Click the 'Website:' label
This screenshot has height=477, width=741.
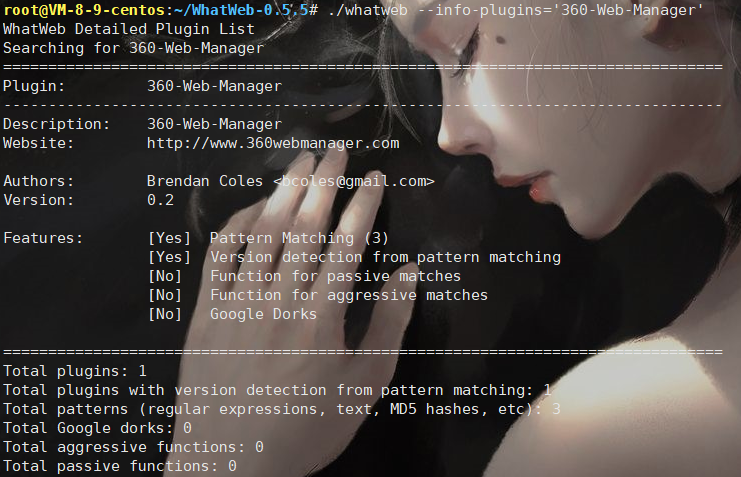(x=39, y=143)
